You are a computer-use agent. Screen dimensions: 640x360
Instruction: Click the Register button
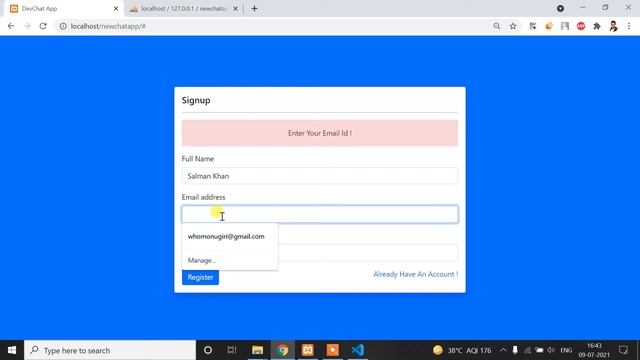(x=200, y=277)
